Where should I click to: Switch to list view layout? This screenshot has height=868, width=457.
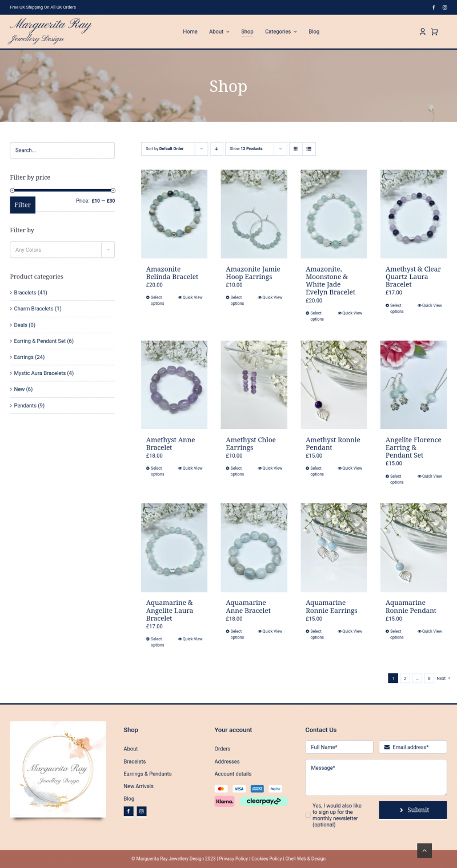point(309,149)
